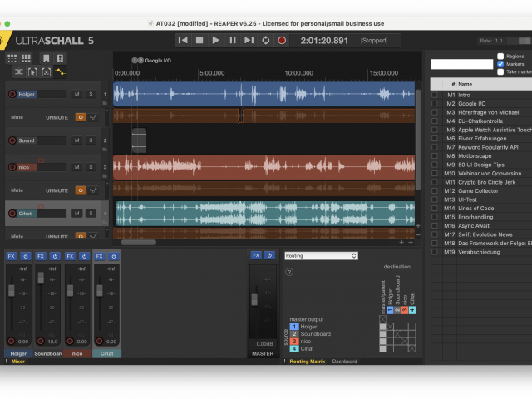The height and width of the screenshot is (399, 532).
Task: Insert a marker with the bookmark icon
Action: pos(47,58)
